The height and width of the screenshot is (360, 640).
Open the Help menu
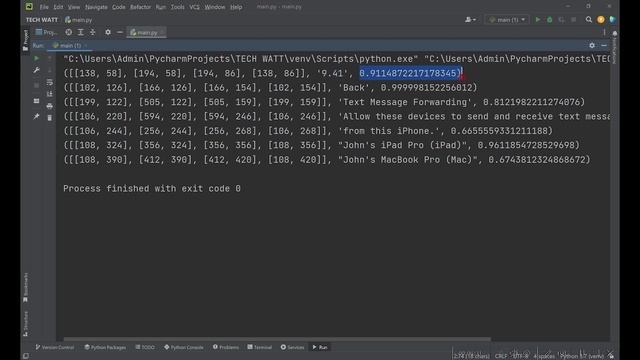coord(236,7)
